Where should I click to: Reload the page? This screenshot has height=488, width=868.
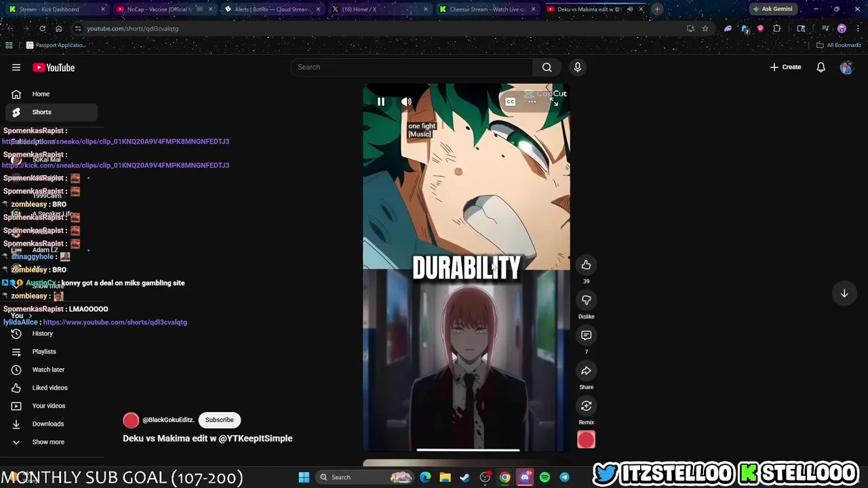[x=42, y=28]
